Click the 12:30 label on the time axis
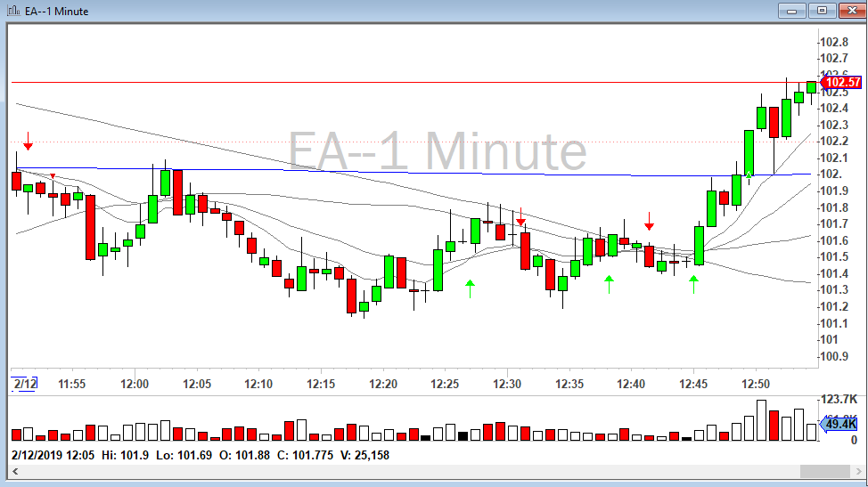Viewport: 868px width, 487px height. [506, 384]
